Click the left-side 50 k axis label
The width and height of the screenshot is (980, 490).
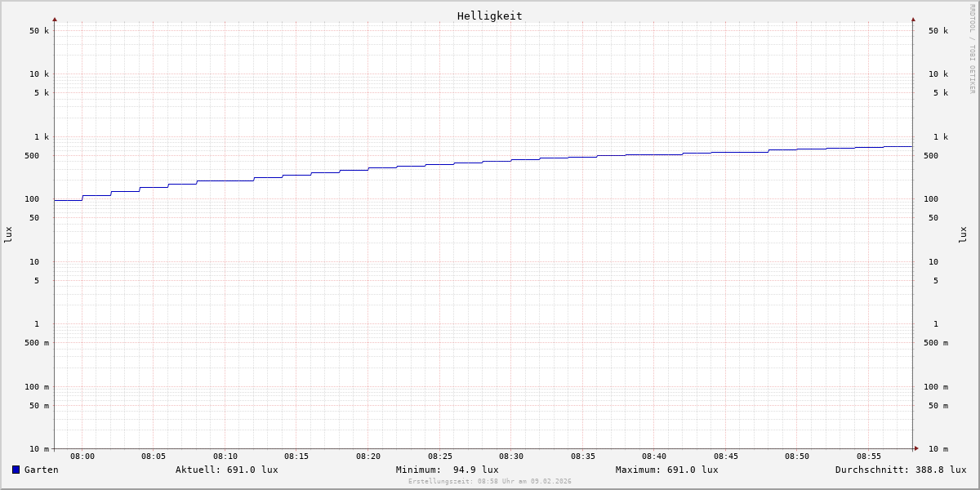pos(39,31)
